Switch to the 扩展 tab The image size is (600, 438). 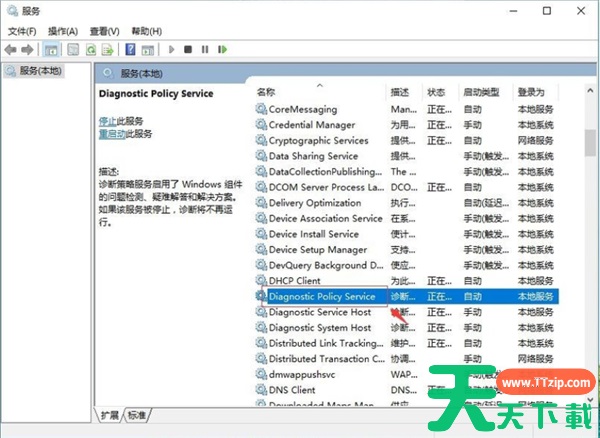click(109, 415)
